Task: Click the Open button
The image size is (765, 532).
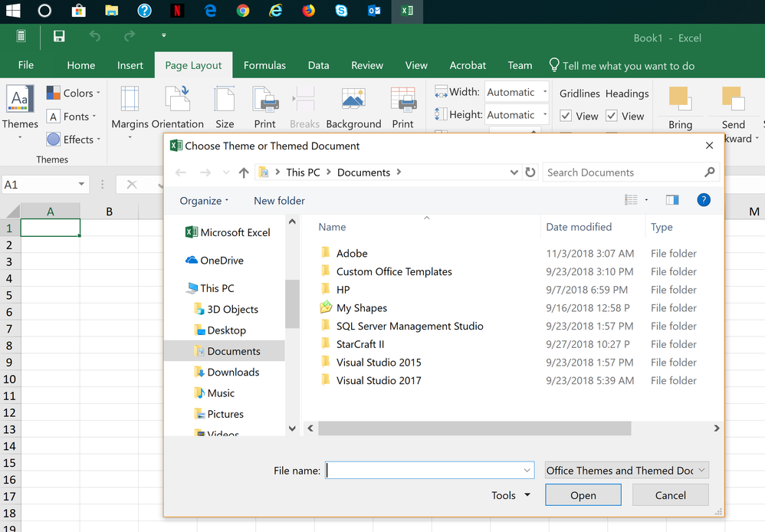Action: click(x=583, y=494)
